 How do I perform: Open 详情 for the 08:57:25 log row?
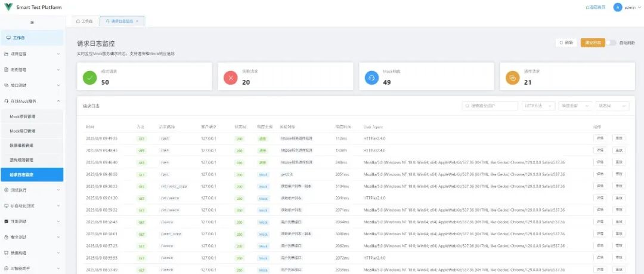pyautogui.click(x=600, y=245)
